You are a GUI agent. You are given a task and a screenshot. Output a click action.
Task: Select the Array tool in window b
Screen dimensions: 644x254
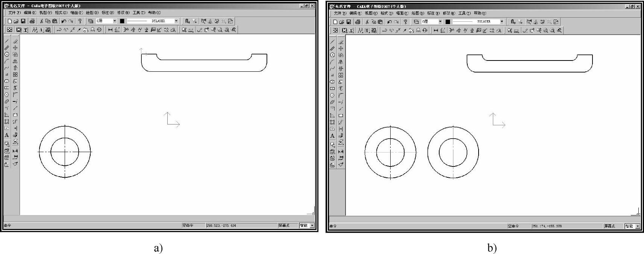point(341,75)
